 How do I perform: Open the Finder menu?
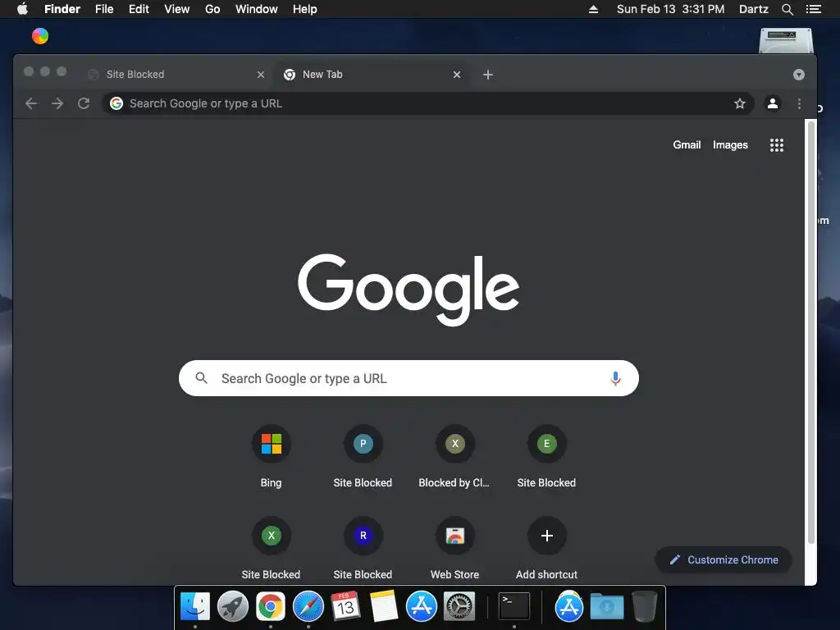tap(62, 9)
